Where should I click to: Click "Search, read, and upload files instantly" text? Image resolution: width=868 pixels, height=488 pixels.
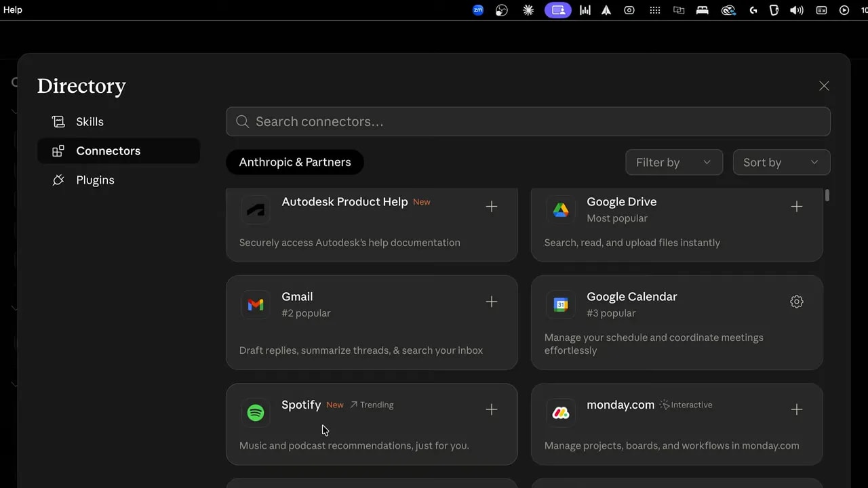pyautogui.click(x=632, y=243)
